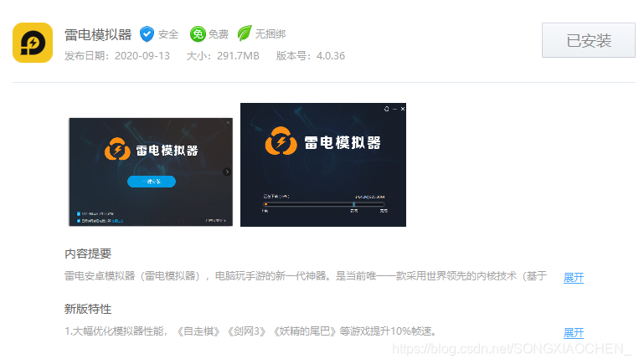Click the orange logo in first screenshot
639x364 pixels.
(117, 149)
